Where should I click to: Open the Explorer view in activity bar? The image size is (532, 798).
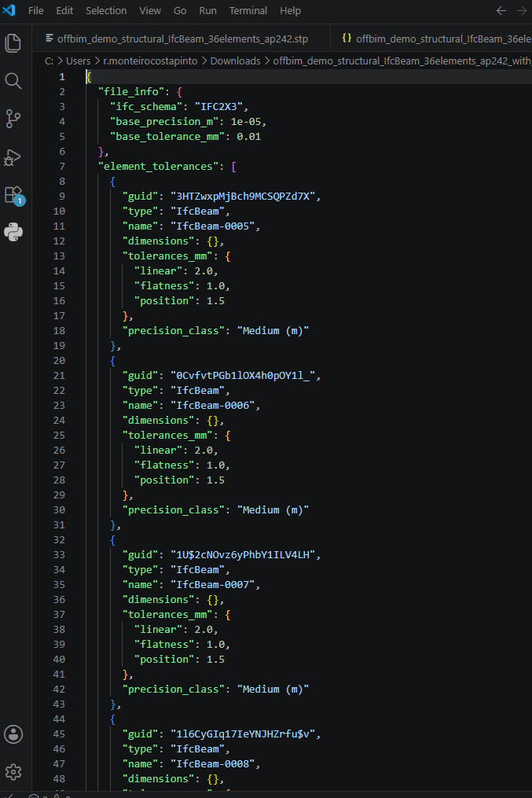tap(13, 42)
